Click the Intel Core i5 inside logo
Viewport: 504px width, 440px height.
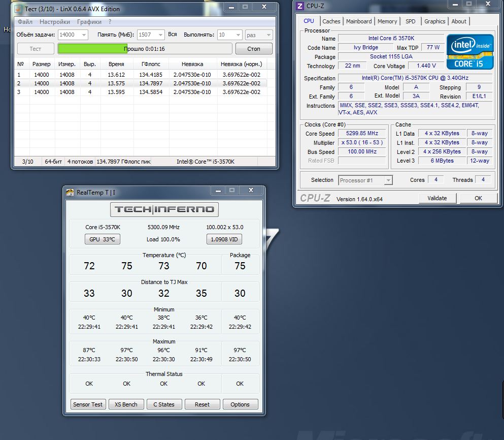[x=470, y=52]
